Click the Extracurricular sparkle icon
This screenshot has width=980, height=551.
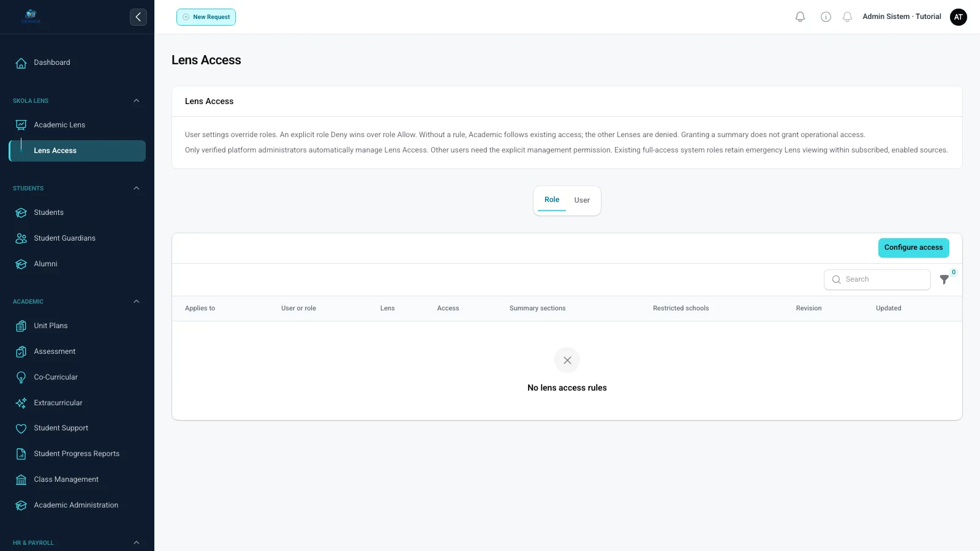[21, 403]
